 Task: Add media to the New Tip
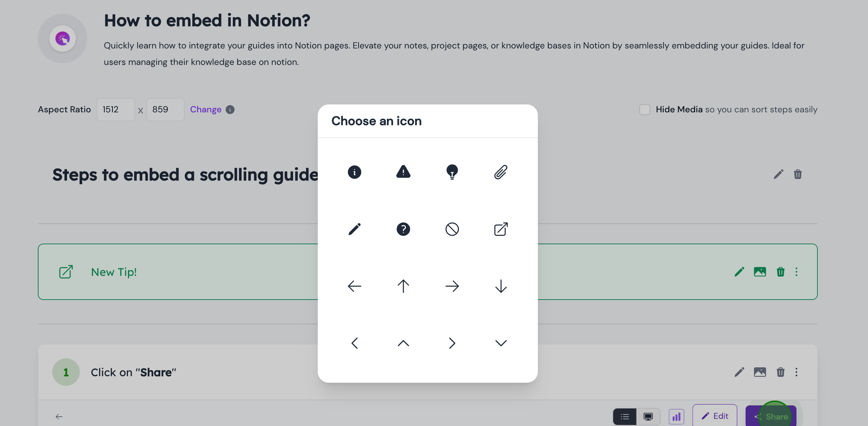(760, 272)
